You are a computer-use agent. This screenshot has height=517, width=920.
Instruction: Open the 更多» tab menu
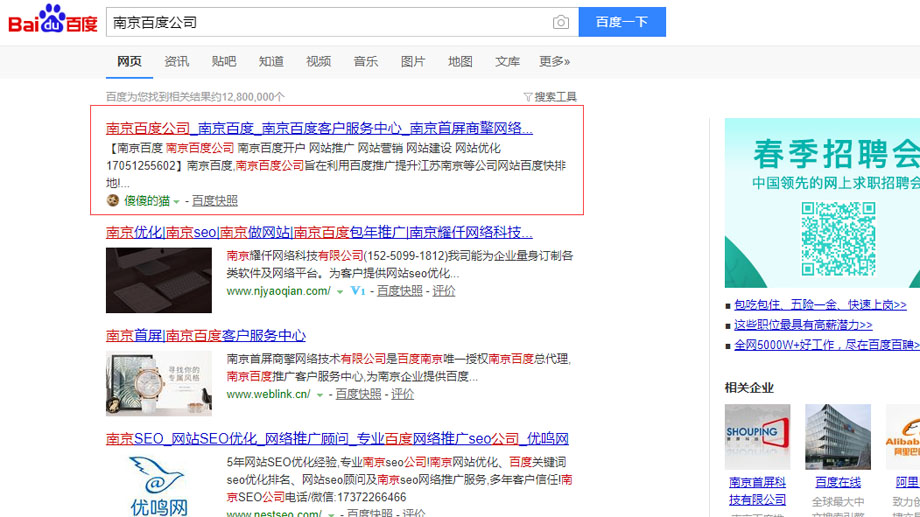554,62
